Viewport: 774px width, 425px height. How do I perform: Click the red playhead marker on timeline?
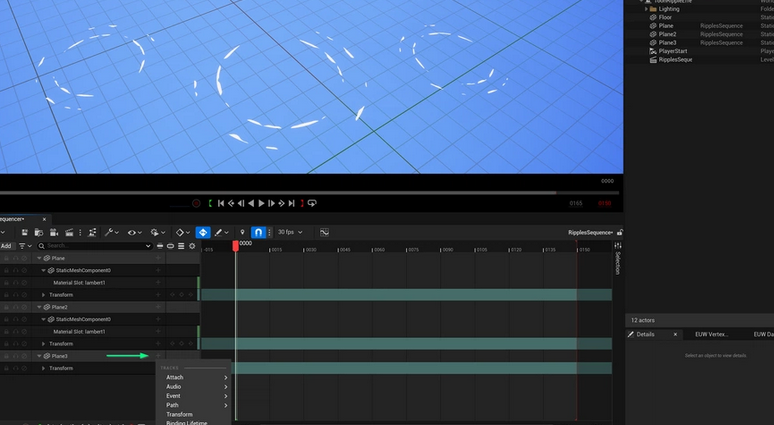(236, 244)
